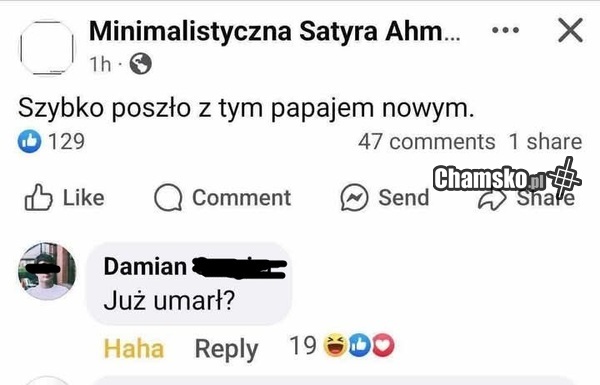
Task: Click the blue like reaction beside 129
Action: (29, 141)
